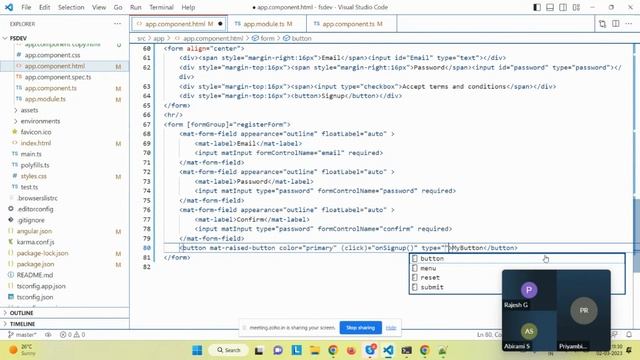
Task: Open karma.conf.js file
Action: coord(36,242)
